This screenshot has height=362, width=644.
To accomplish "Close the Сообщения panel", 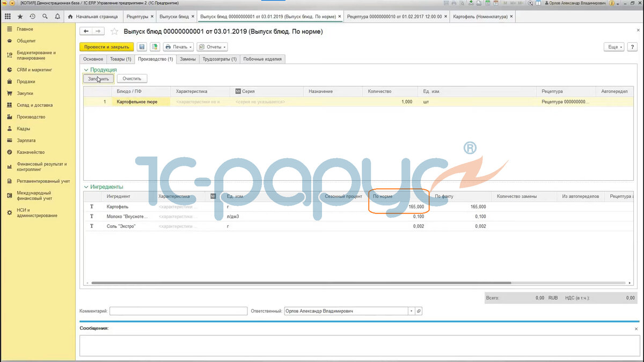I will click(636, 328).
